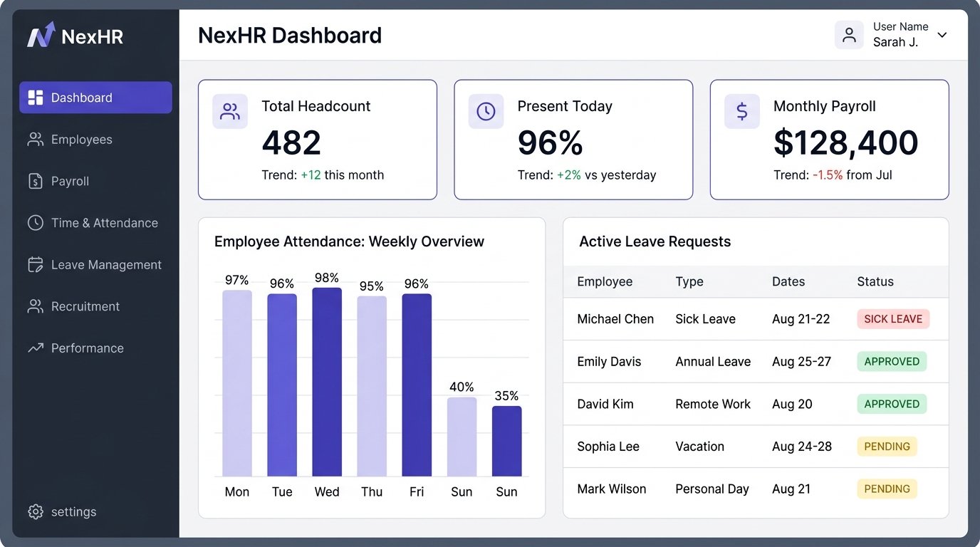Expand the user menu chevron

coord(942,35)
